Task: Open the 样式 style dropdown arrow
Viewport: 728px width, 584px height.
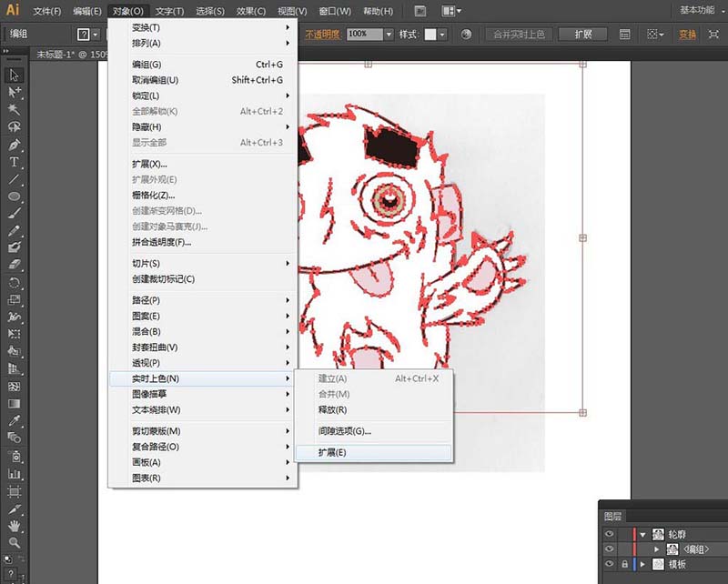Action: (x=442, y=35)
